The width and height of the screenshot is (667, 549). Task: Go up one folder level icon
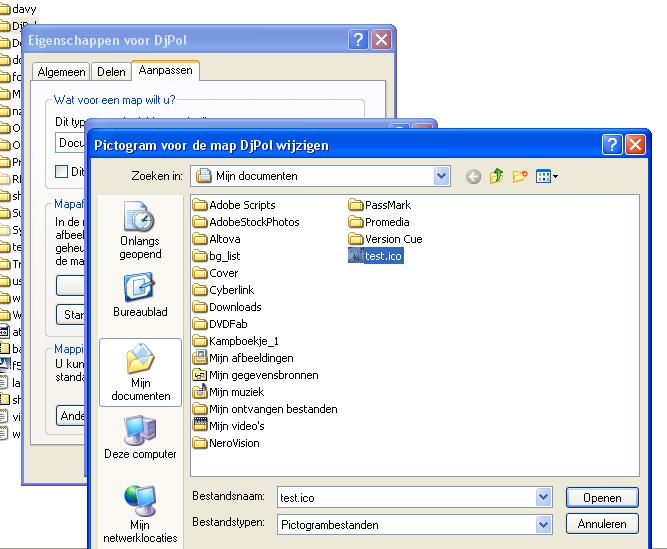tap(496, 176)
